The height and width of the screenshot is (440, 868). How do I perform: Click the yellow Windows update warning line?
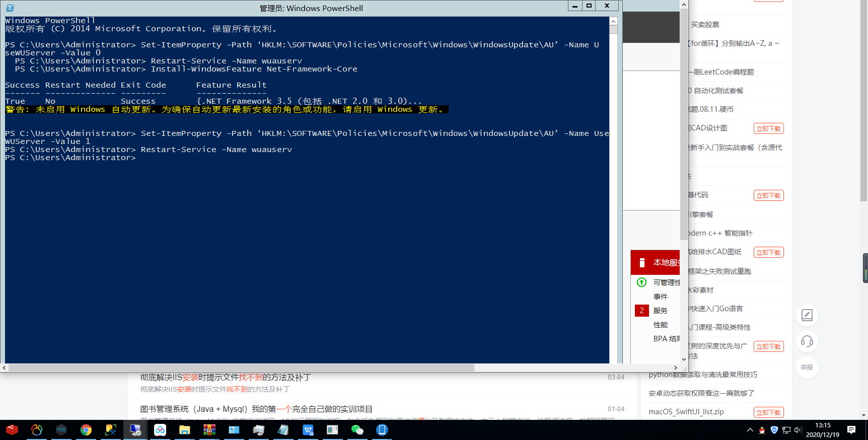point(227,109)
